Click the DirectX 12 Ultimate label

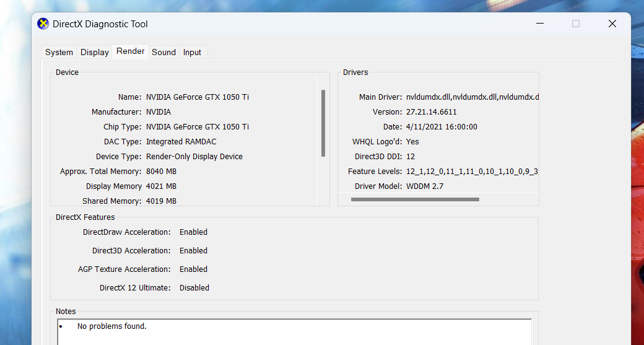(x=135, y=288)
